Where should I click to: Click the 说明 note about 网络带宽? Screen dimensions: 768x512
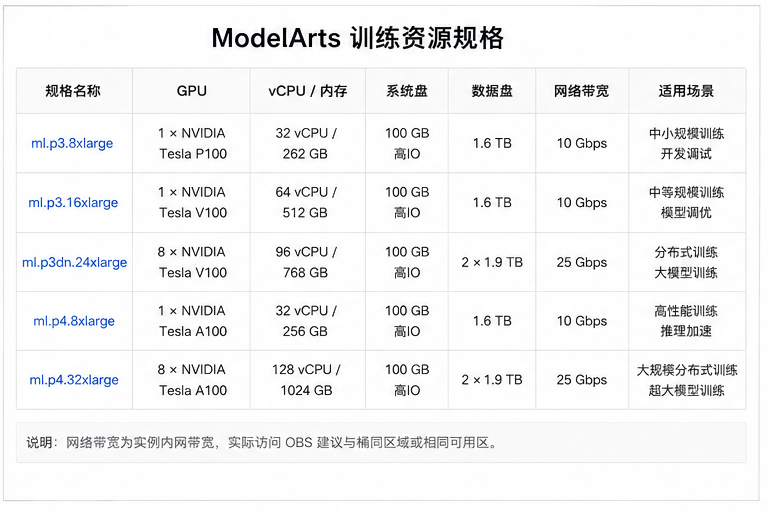pyautogui.click(x=262, y=443)
